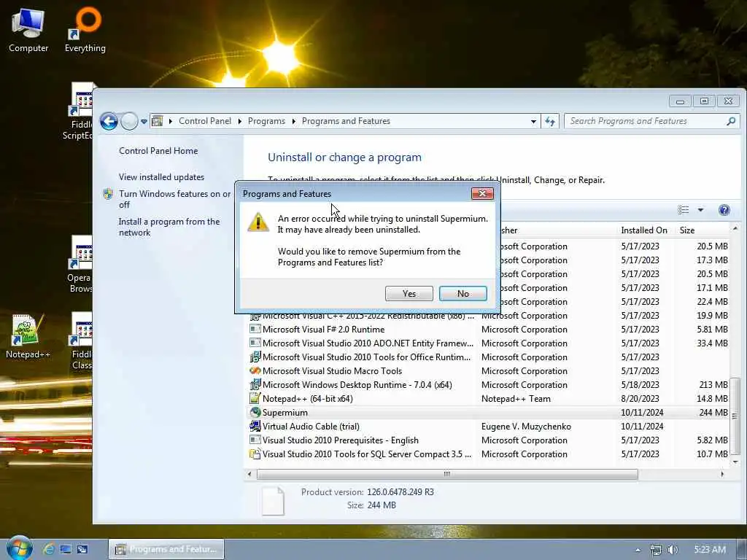Open Control Panel Home link

click(158, 150)
